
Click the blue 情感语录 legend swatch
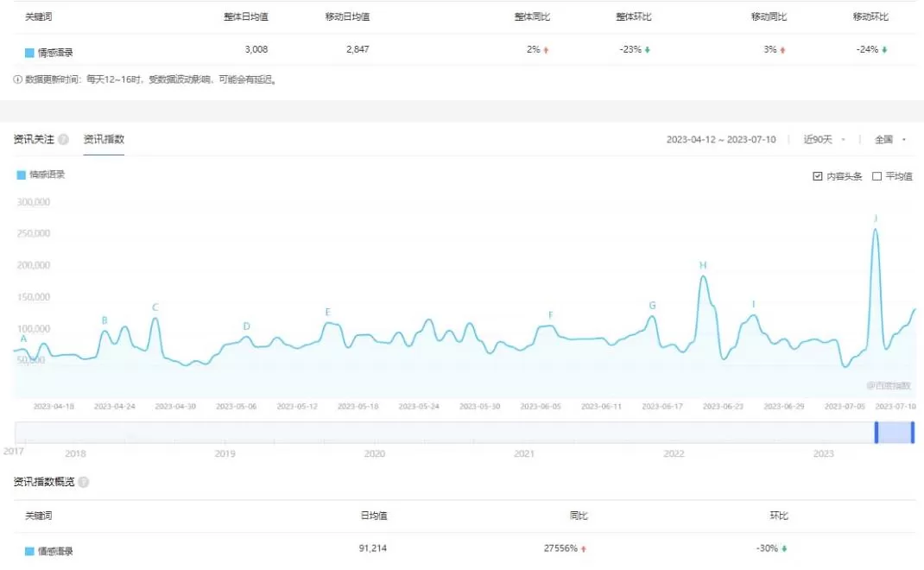tap(20, 174)
